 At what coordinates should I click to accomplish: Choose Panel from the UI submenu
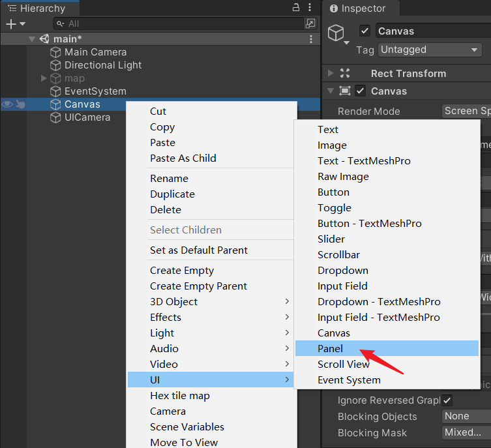(387, 348)
